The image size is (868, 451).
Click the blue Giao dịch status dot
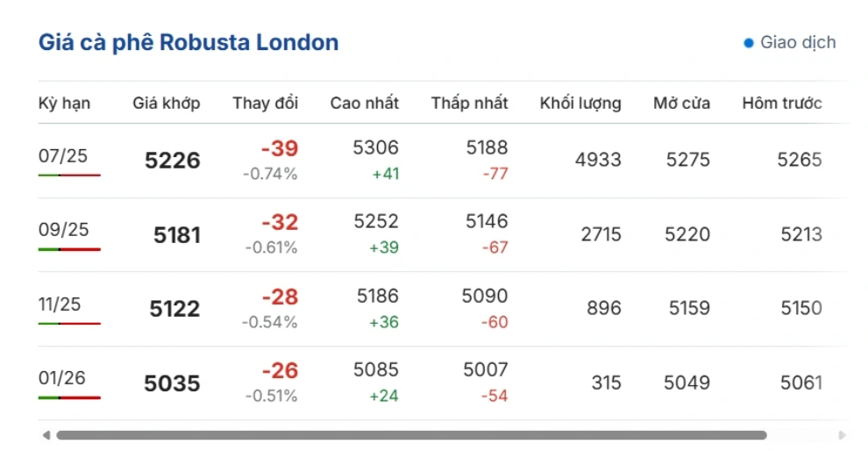tap(749, 43)
